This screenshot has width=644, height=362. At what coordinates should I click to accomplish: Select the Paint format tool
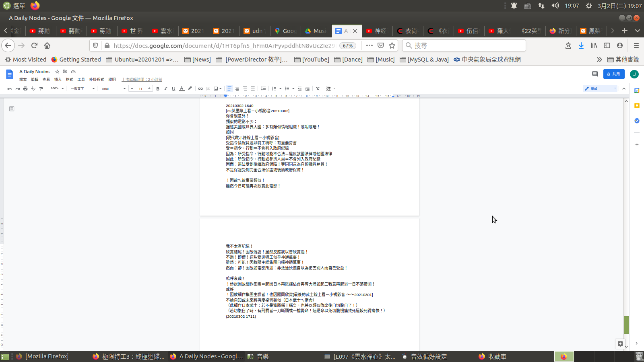[41, 88]
